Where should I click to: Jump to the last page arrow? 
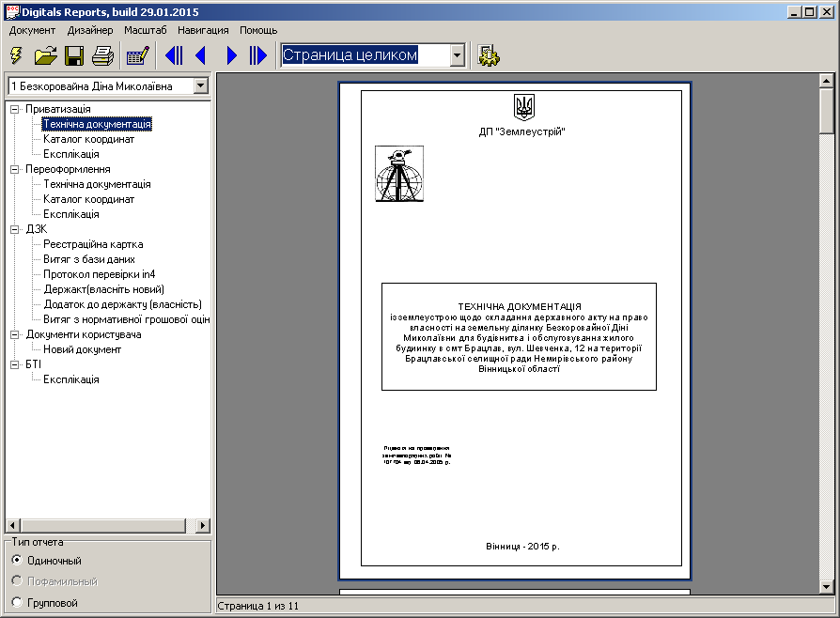pyautogui.click(x=258, y=55)
